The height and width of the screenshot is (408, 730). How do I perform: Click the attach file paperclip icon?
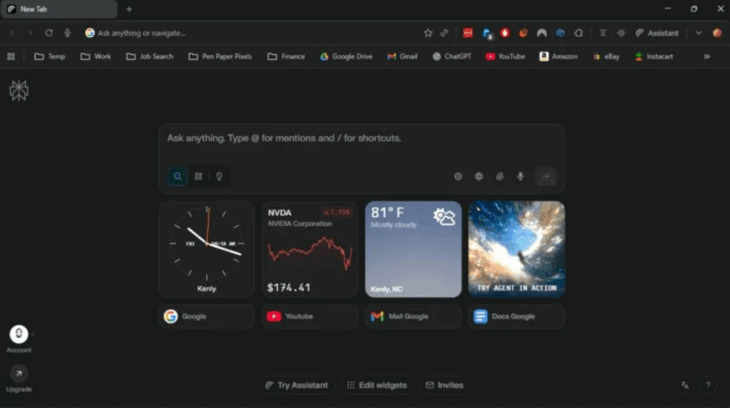499,177
